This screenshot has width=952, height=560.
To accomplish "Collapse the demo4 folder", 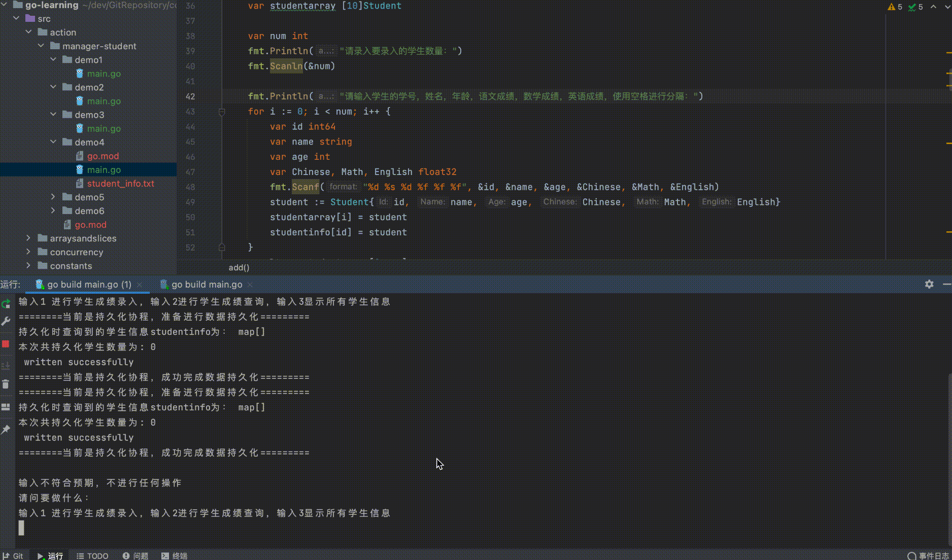I will 53,142.
